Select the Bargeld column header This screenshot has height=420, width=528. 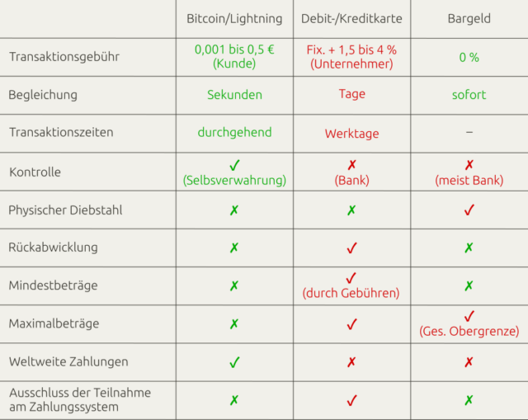[469, 18]
